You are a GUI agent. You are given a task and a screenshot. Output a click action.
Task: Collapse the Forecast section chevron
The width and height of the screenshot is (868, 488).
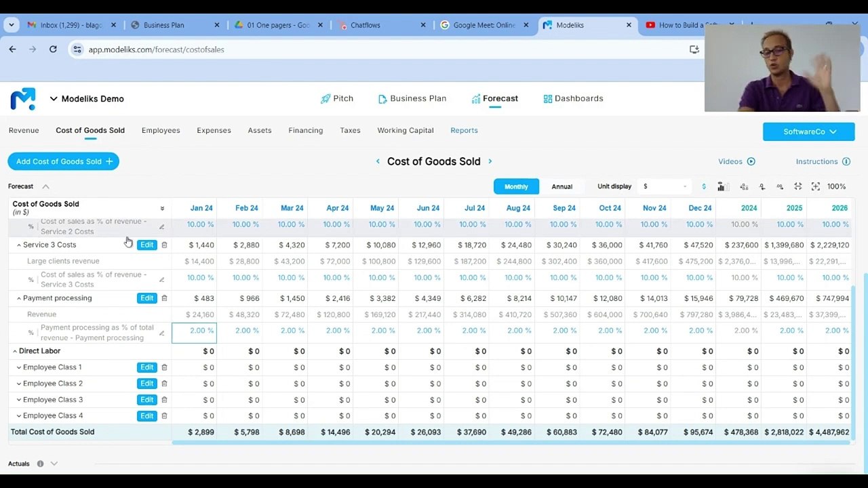point(45,186)
